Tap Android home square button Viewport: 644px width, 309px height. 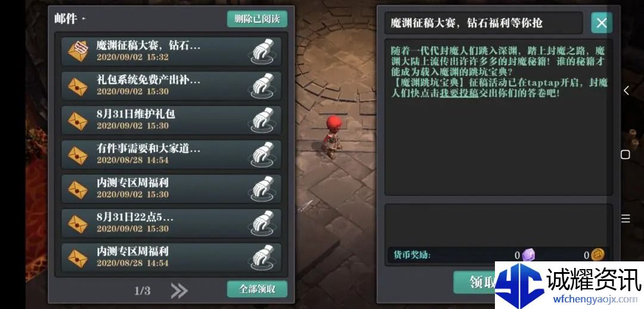coord(625,154)
